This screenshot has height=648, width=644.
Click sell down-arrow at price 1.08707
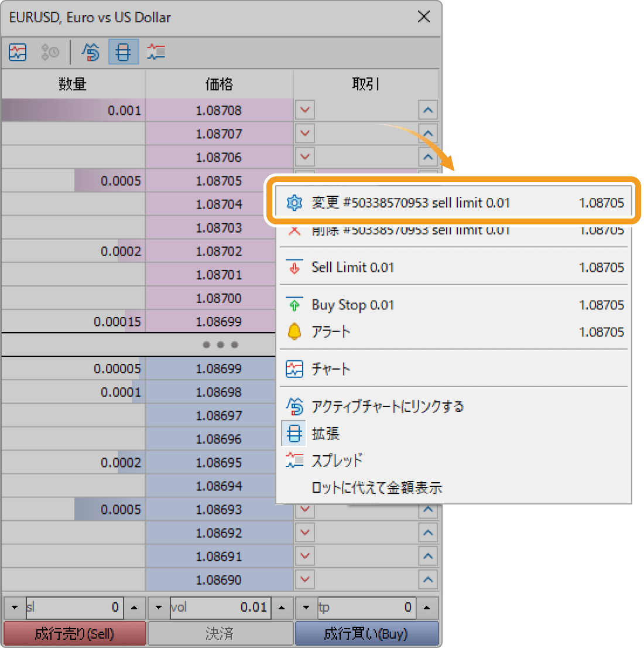[305, 134]
